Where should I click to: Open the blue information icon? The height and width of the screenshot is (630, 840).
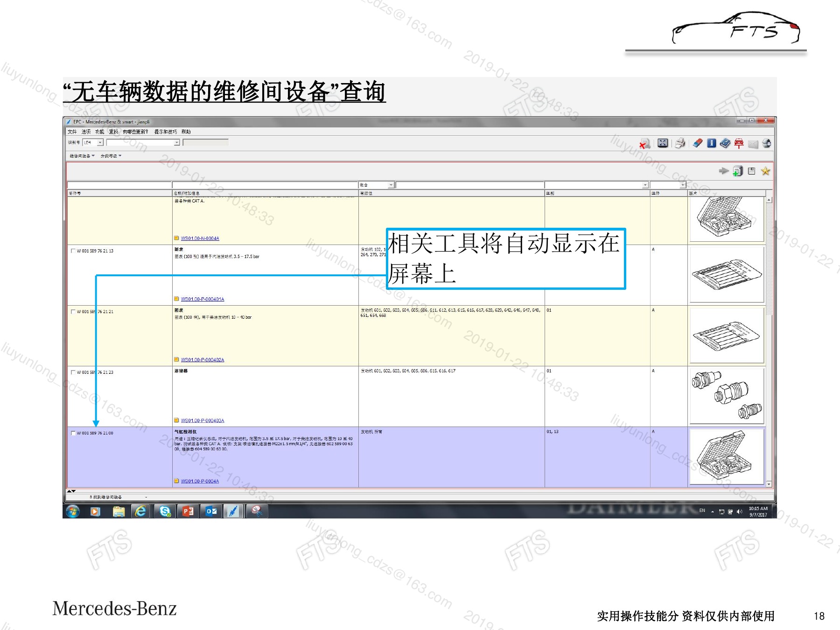[x=711, y=143]
